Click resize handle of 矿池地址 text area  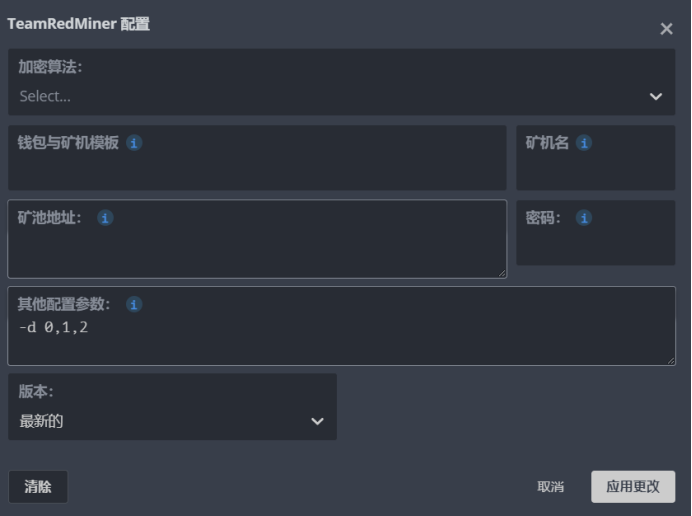pyautogui.click(x=501, y=272)
